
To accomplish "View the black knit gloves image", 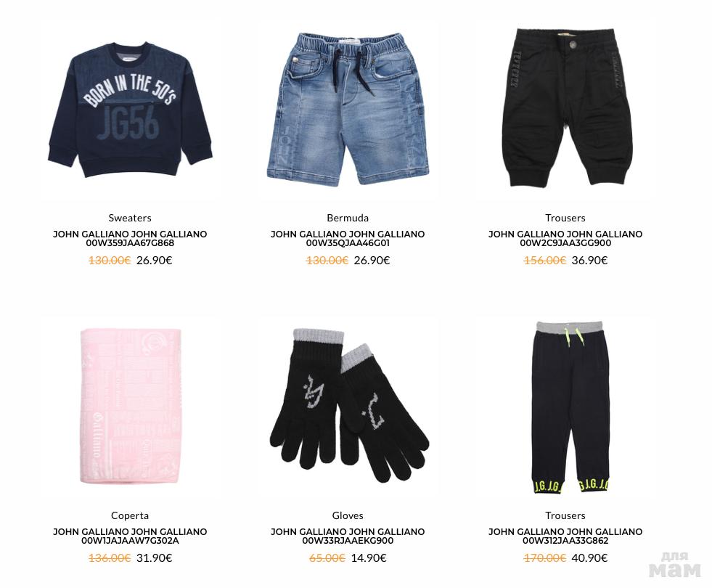I will coord(348,406).
